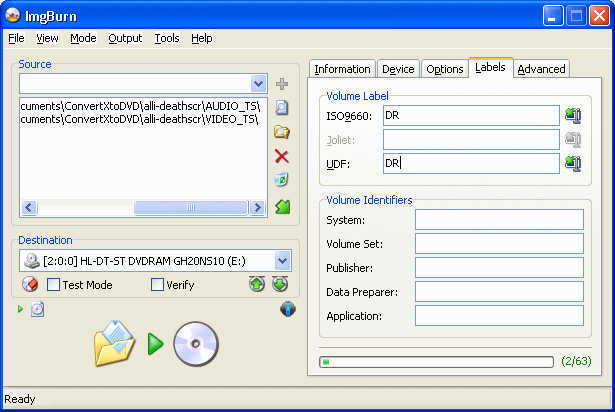Click the green down-arrow eject tray icon
Screen dimensions: 615x412
click(x=280, y=284)
